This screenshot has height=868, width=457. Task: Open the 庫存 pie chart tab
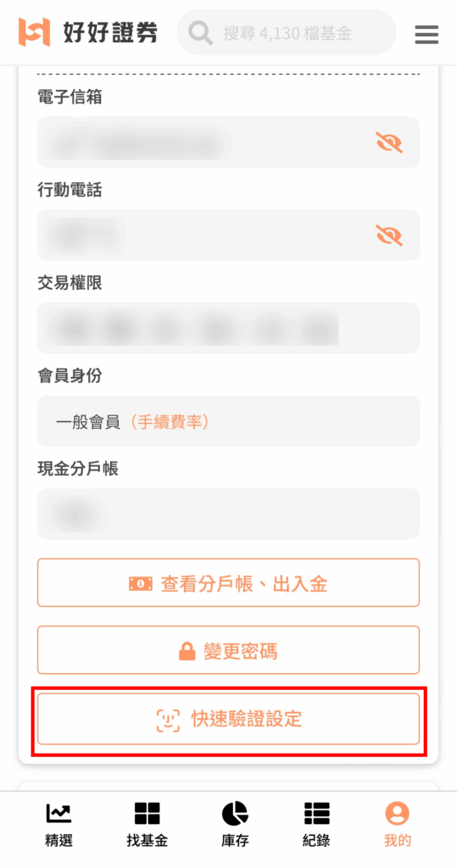pos(235,825)
